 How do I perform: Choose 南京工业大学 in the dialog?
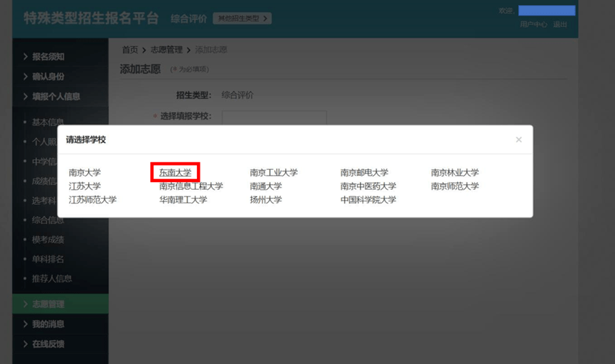(274, 173)
